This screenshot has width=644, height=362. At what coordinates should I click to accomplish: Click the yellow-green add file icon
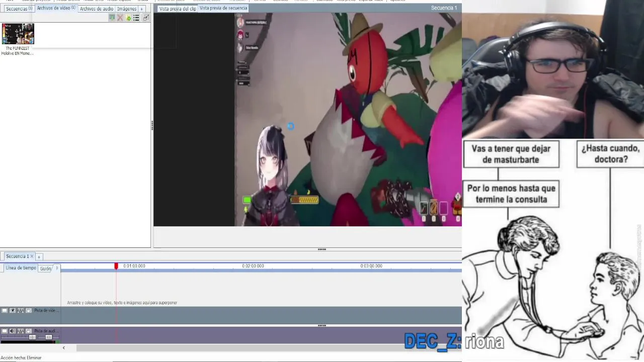coord(128,18)
